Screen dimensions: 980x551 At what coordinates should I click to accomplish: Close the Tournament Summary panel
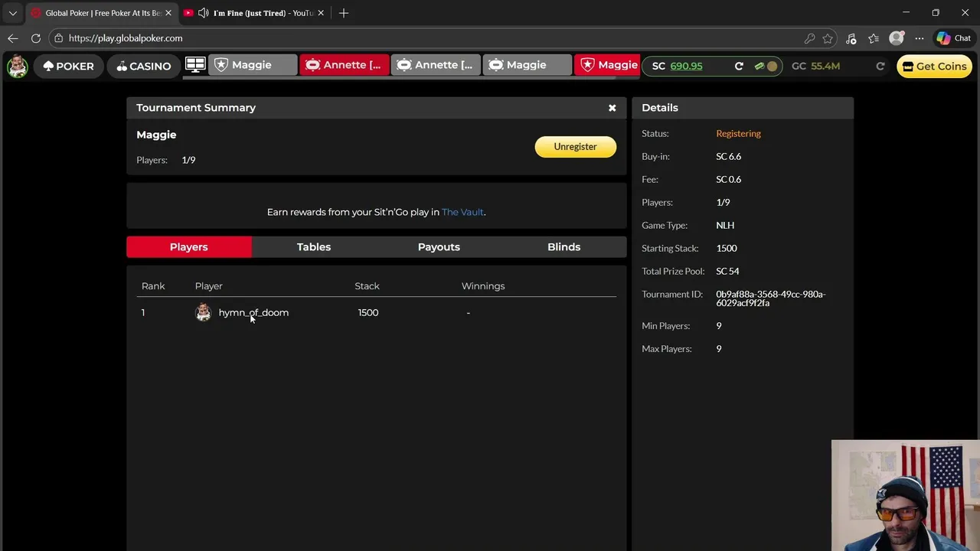click(x=612, y=108)
